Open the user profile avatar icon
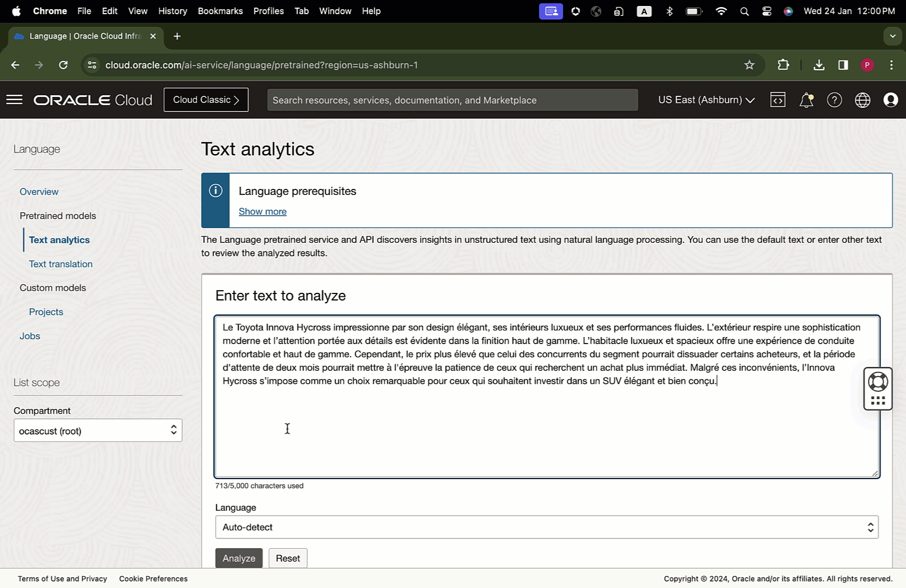The width and height of the screenshot is (906, 588). (x=891, y=100)
